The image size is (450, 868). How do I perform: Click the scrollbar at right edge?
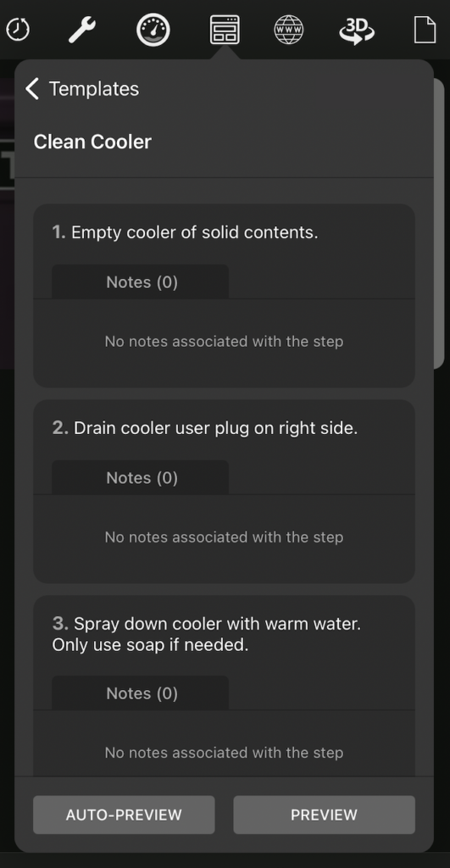coord(439,223)
